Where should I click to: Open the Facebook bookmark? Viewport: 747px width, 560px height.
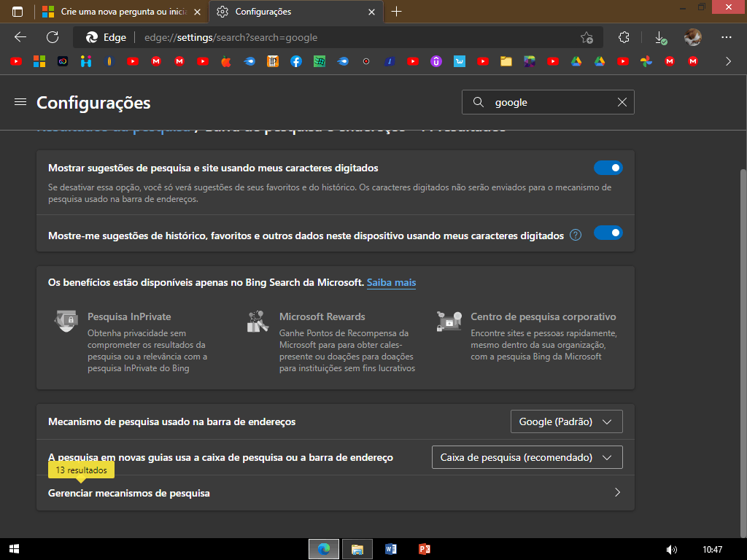pos(296,61)
